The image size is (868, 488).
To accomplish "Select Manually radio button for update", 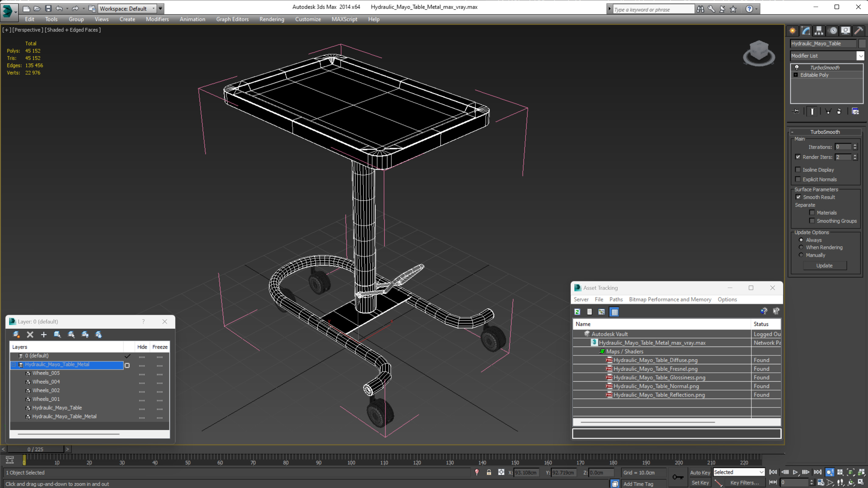I will [x=801, y=254].
